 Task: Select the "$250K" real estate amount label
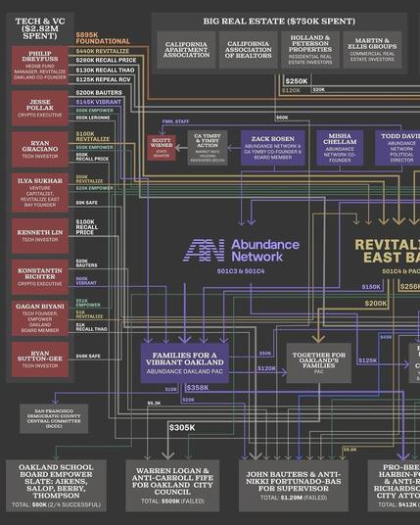pos(297,81)
